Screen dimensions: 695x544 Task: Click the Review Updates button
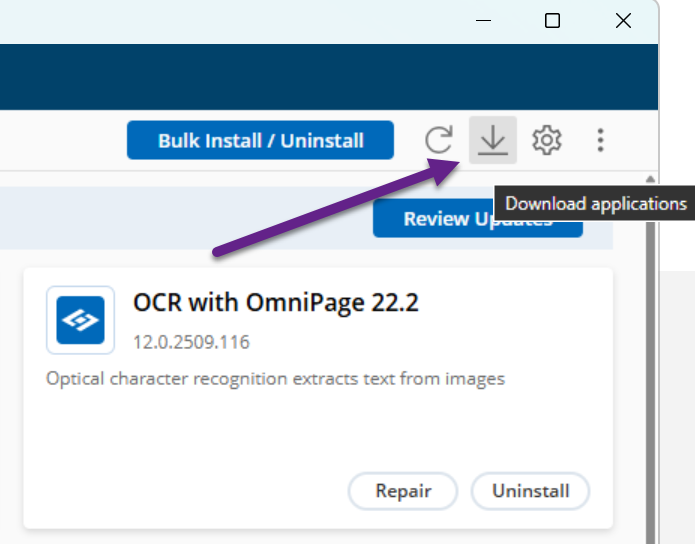[x=477, y=219]
